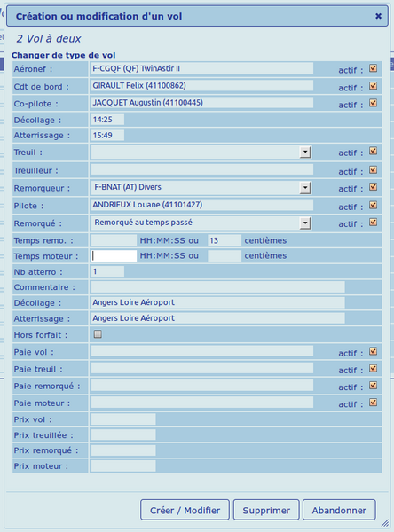Image resolution: width=394 pixels, height=532 pixels.
Task: Click the empty Treuilleur field
Action: (x=201, y=169)
